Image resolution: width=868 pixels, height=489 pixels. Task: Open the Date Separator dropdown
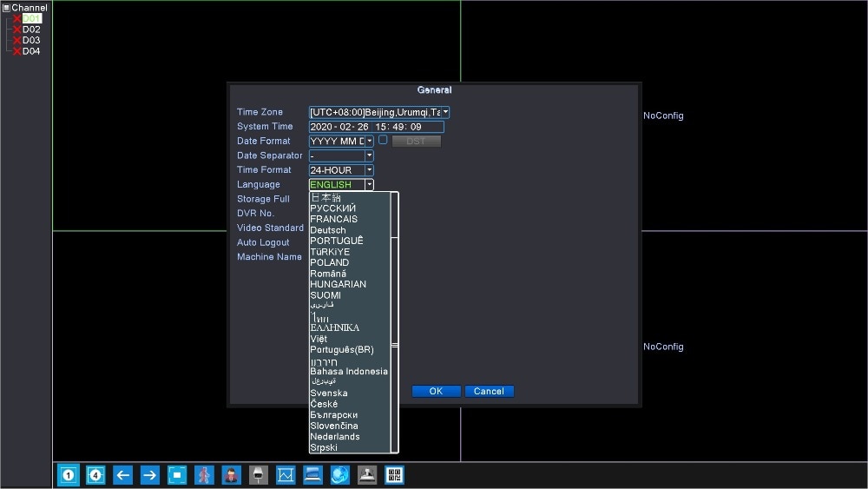click(x=369, y=155)
